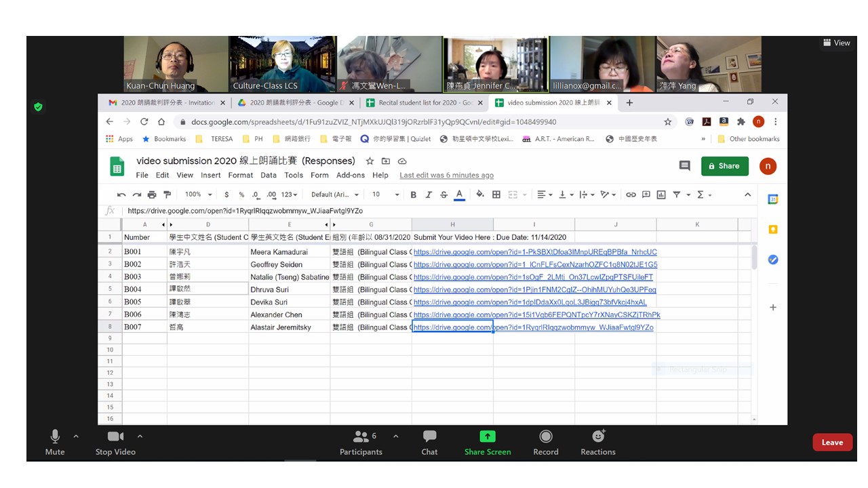
Task: Star the video submission spreadsheet
Action: 370,161
